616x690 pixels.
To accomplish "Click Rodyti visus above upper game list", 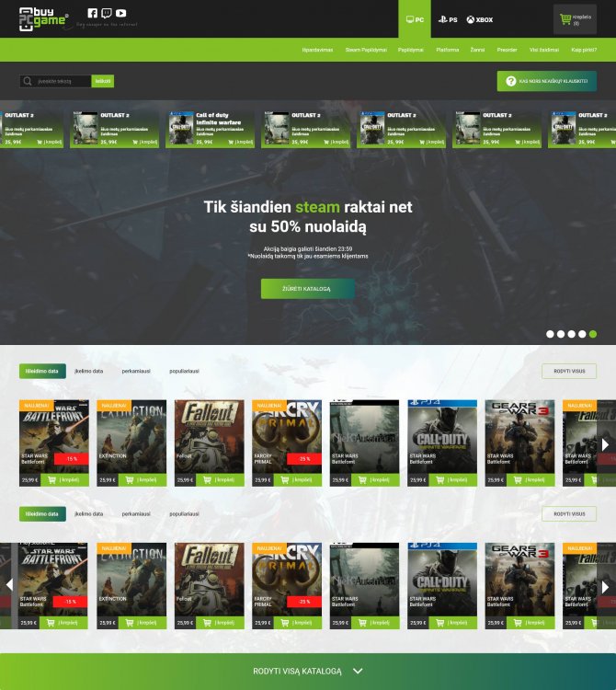I will 569,371.
